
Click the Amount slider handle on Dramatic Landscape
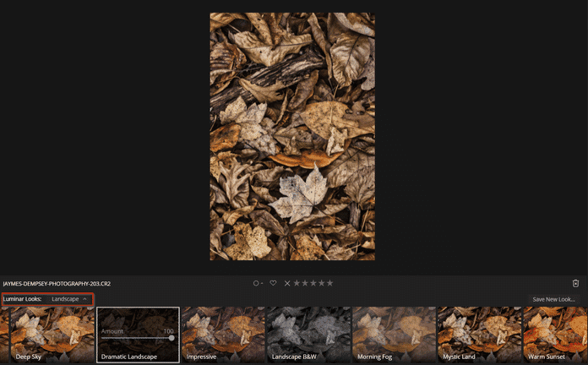click(171, 338)
